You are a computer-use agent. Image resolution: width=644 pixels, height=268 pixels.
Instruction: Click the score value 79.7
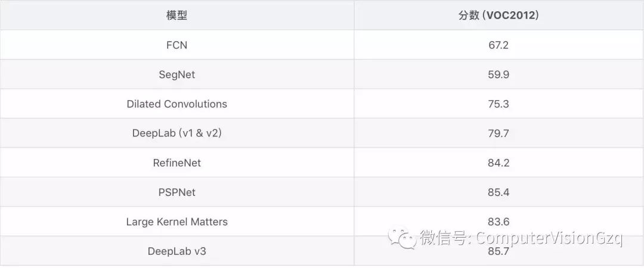point(498,133)
